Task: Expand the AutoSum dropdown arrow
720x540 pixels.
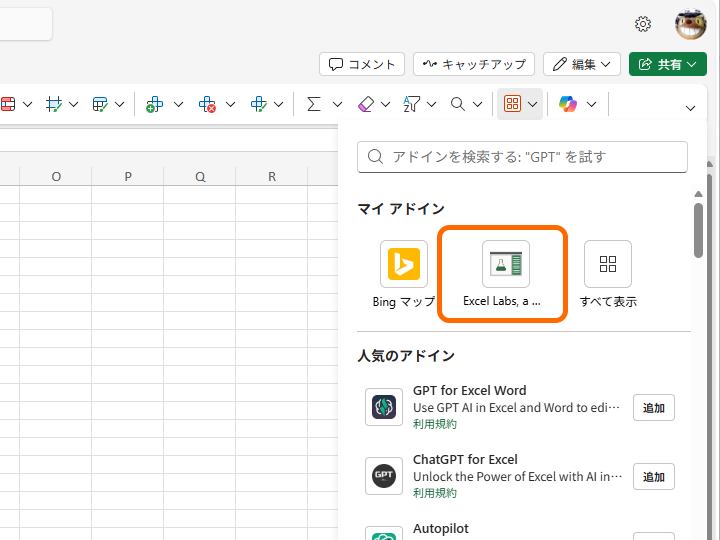Action: click(338, 105)
